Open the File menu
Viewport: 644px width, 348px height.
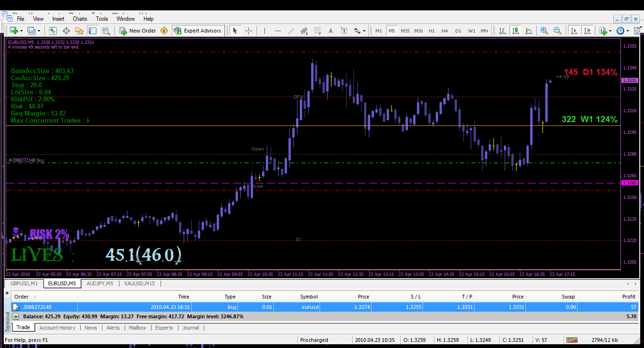(21, 19)
